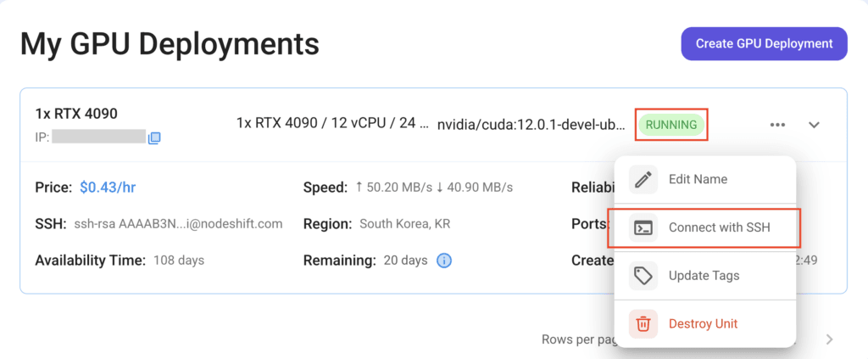Collapse the deployment details chevron
This screenshot has height=359, width=868.
(x=814, y=125)
